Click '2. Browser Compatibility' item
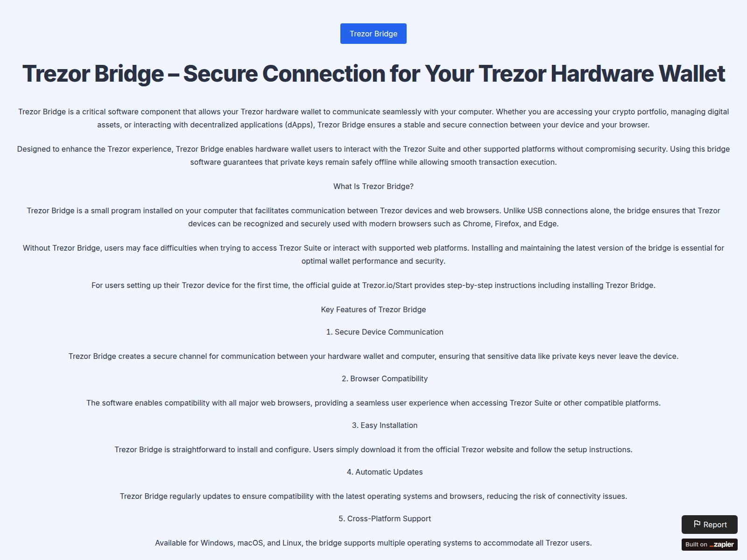Viewport: 747px width, 560px height. (x=384, y=378)
